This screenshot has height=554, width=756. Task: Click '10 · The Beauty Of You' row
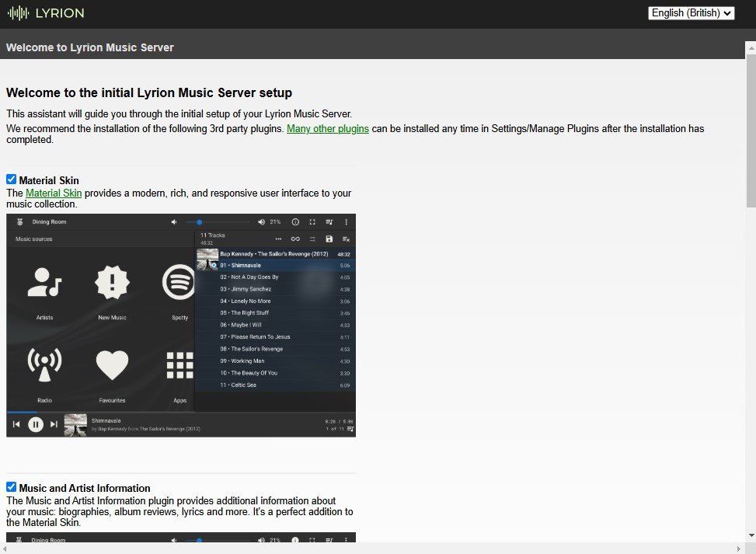pos(275,373)
